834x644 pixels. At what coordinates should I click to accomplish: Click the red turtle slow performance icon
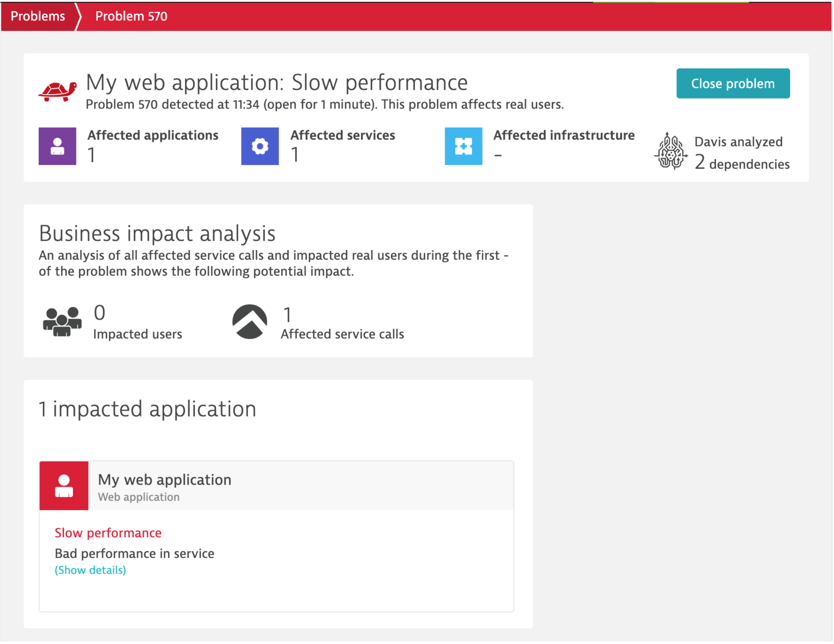pos(57,91)
